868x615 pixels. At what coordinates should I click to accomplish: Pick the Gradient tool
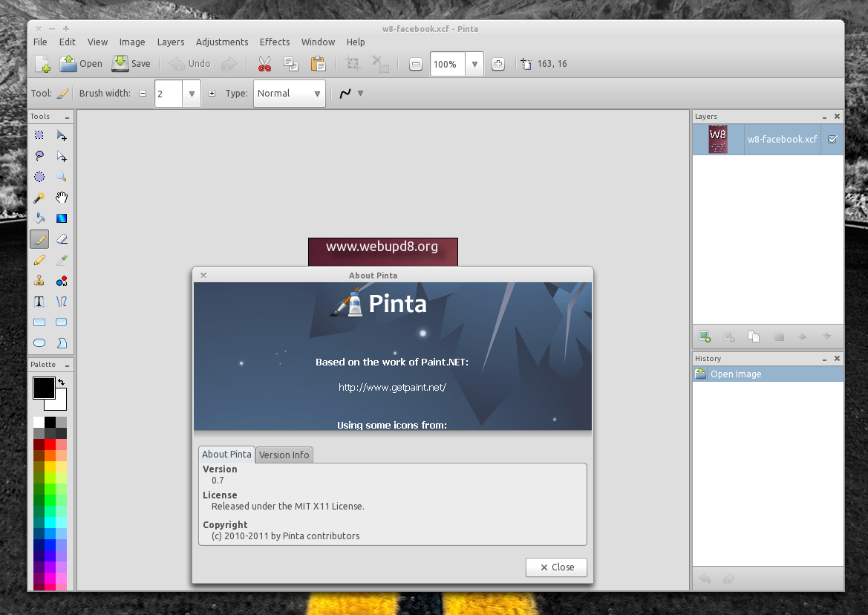click(62, 218)
